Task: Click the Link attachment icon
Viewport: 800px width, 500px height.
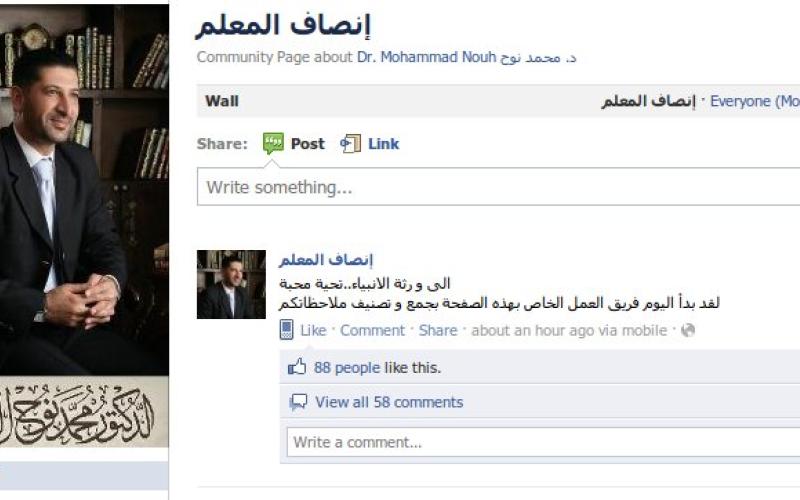Action: pos(351,144)
